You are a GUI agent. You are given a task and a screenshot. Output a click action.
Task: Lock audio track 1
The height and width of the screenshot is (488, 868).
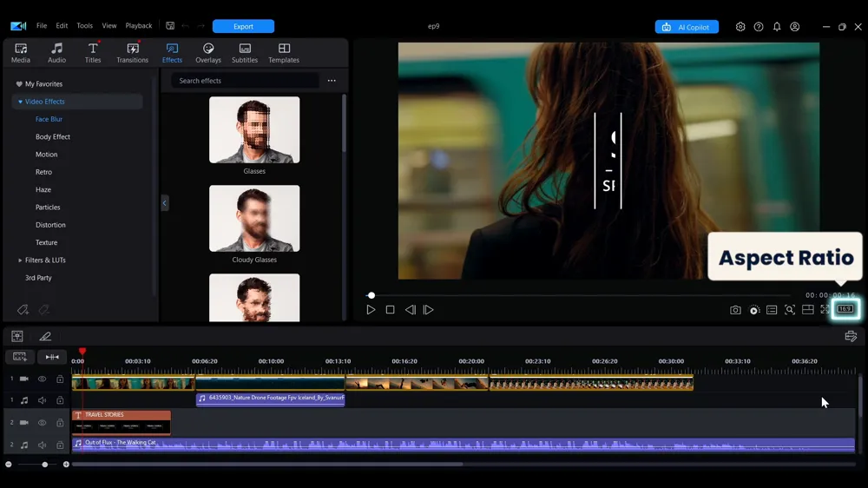coord(60,400)
